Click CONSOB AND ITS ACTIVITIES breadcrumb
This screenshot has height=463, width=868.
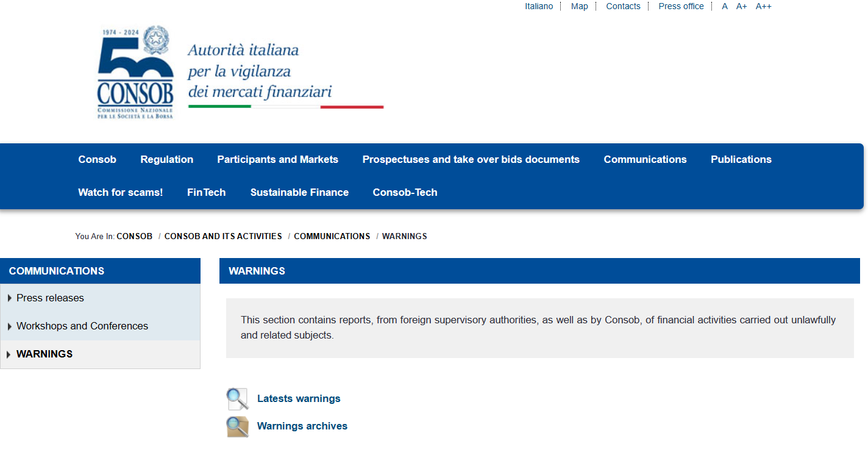pos(223,236)
